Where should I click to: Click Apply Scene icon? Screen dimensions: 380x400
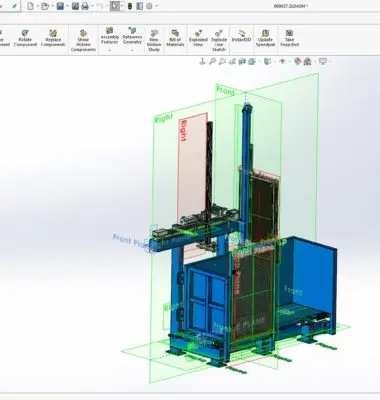click(307, 61)
